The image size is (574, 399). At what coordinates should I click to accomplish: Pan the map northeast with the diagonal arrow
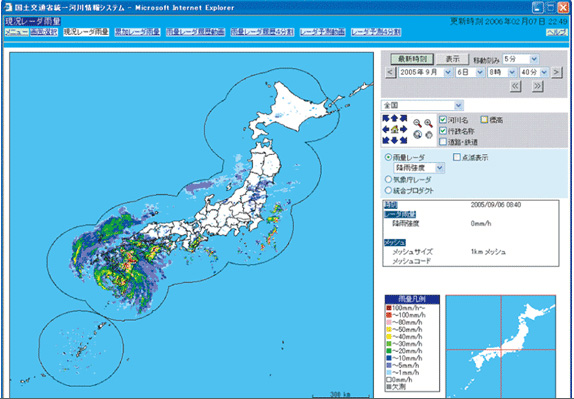(x=403, y=118)
